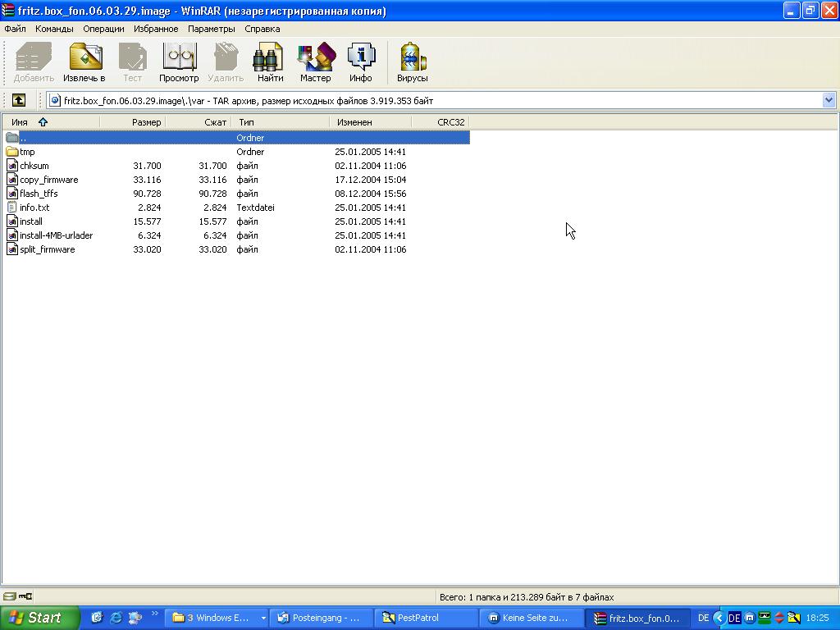Screen dimensions: 840x630
Task: Sort files by CRC32 column header
Action: [441, 122]
